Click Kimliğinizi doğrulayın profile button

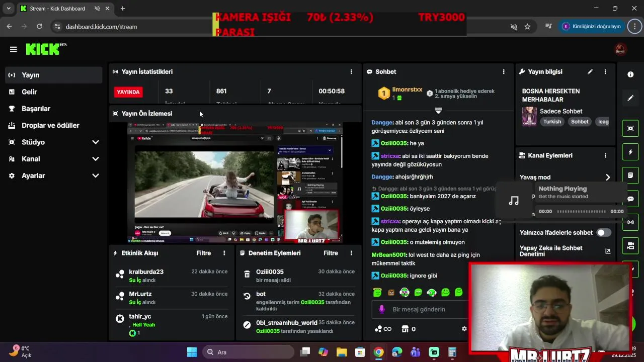[592, 27]
